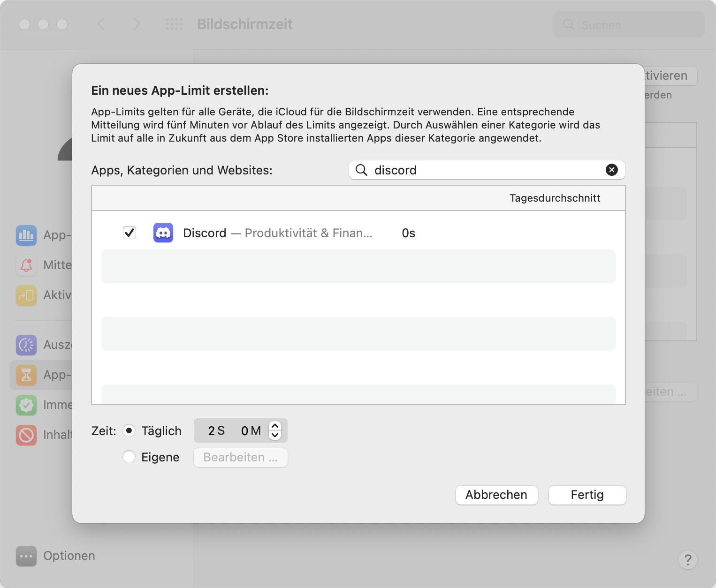The image size is (716, 588).
Task: Click the Suchen field in the toolbar
Action: click(x=629, y=24)
